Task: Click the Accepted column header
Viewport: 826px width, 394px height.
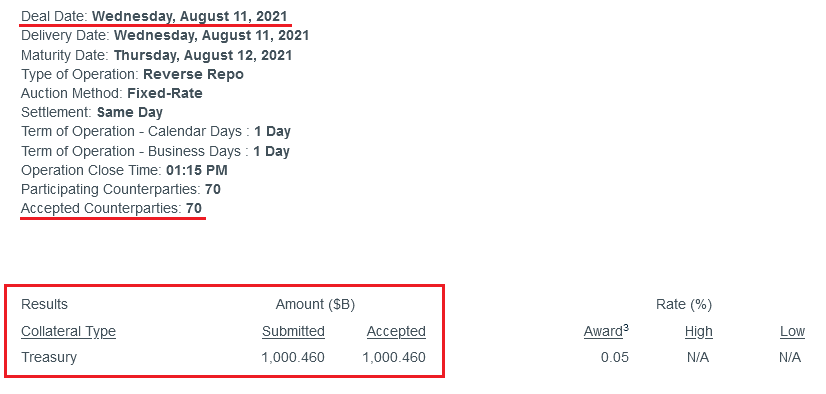Action: [x=396, y=331]
